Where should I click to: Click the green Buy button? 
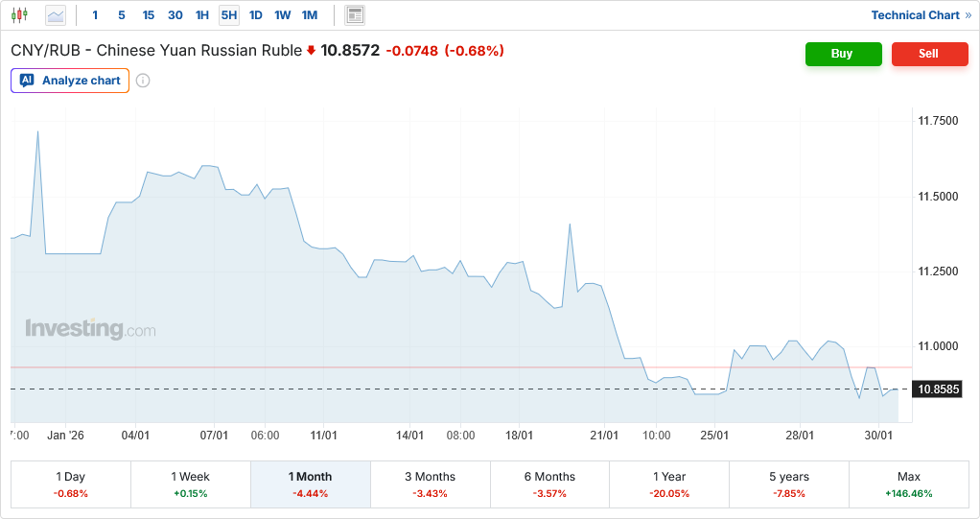(843, 54)
